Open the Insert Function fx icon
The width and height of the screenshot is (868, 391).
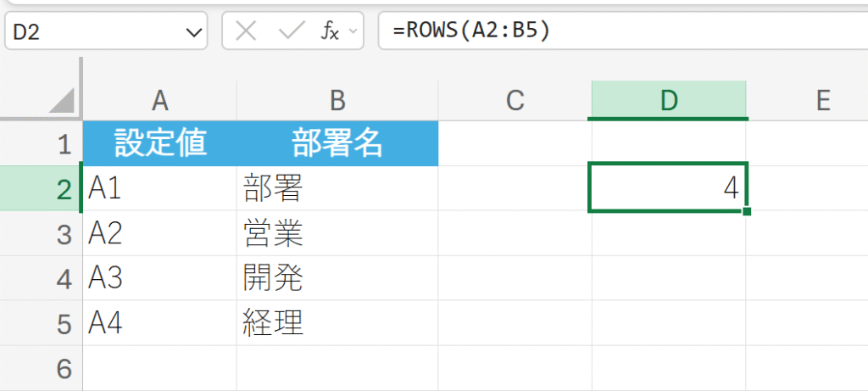330,31
